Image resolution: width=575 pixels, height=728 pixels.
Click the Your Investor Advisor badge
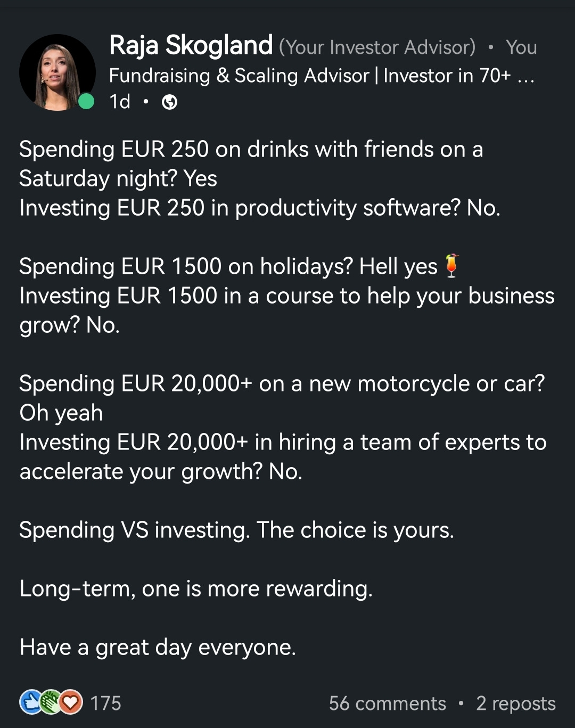pos(376,47)
